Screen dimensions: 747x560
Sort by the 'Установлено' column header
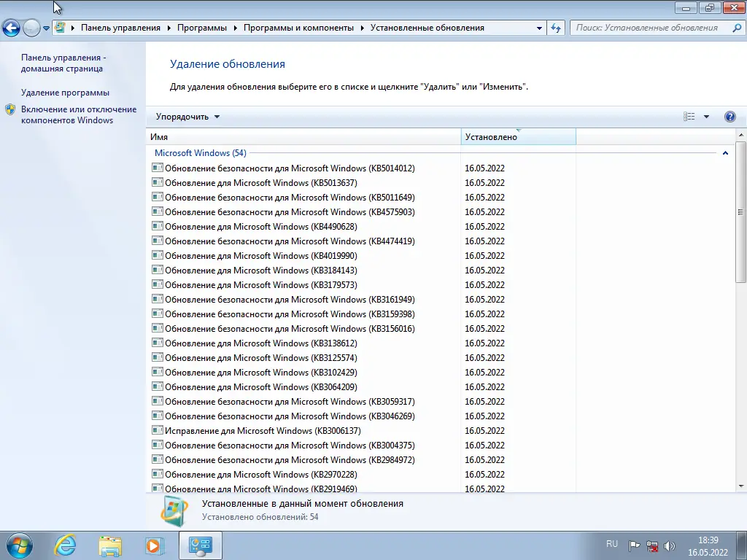(x=519, y=136)
